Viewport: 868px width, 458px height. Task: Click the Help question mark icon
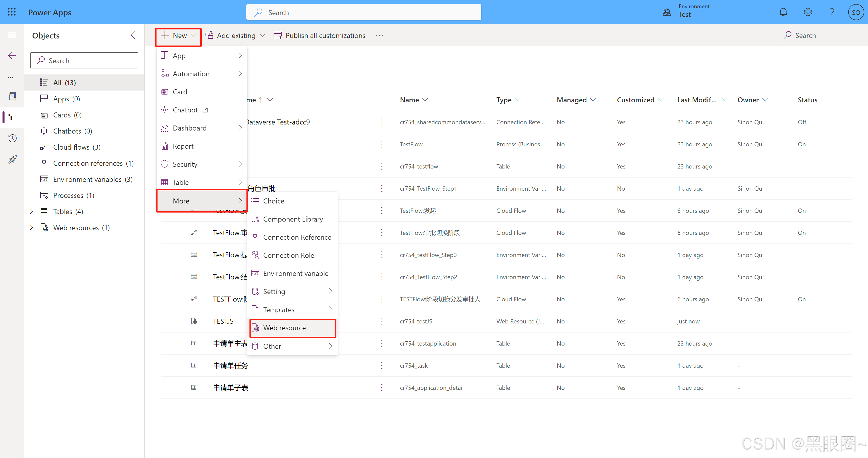(832, 12)
